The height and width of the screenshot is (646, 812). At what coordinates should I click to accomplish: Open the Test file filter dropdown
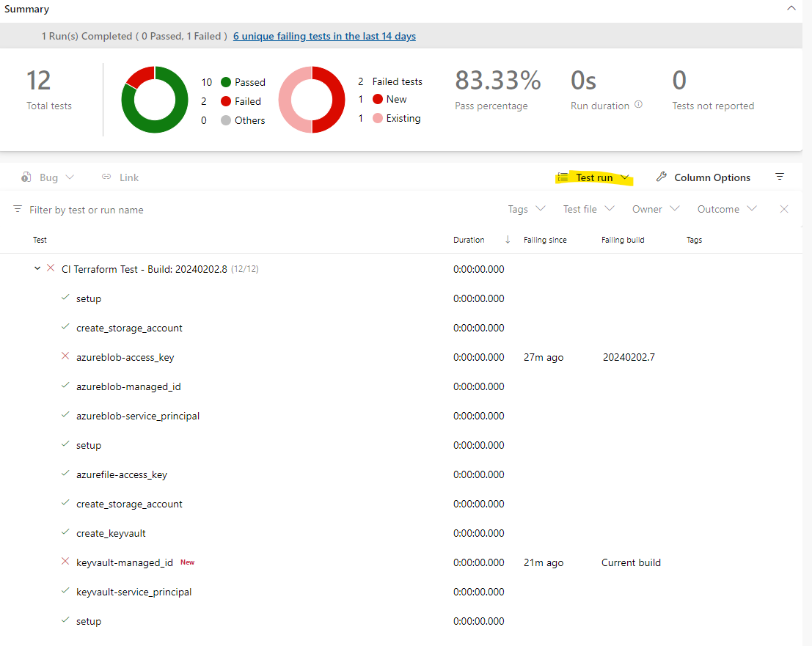tap(589, 209)
